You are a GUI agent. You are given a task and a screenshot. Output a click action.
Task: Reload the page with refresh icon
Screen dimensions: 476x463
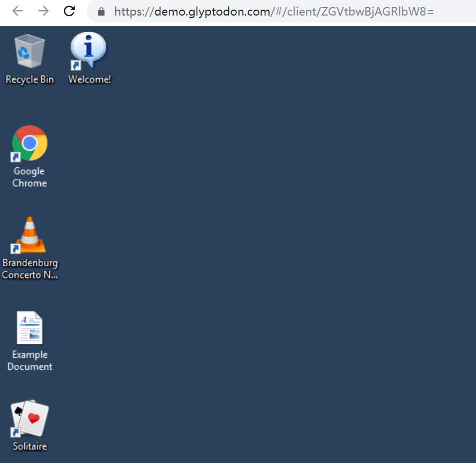tap(69, 11)
